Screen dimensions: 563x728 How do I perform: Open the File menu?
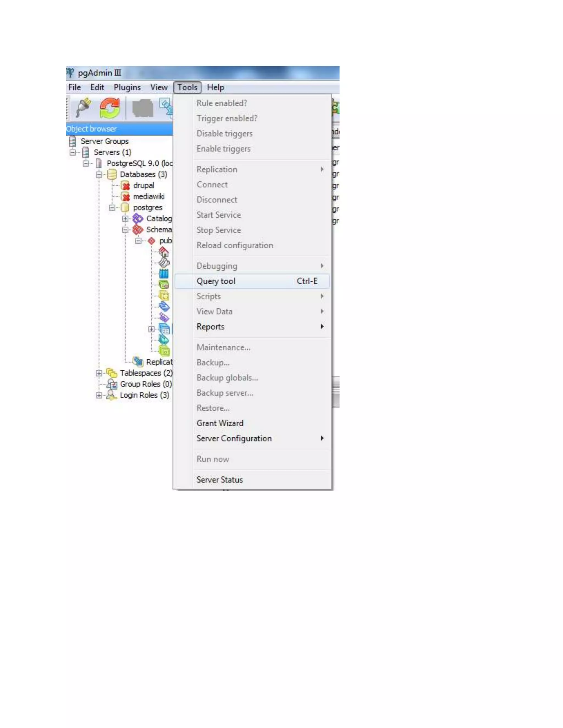click(75, 87)
